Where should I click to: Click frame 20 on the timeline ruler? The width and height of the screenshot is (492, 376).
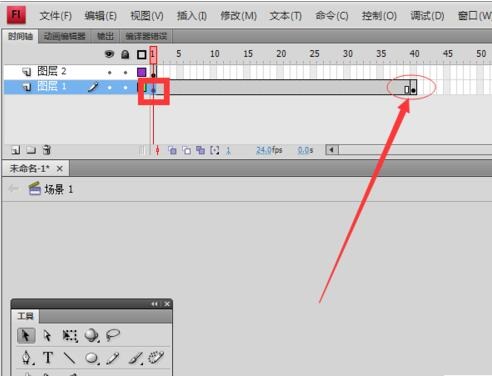(x=281, y=54)
